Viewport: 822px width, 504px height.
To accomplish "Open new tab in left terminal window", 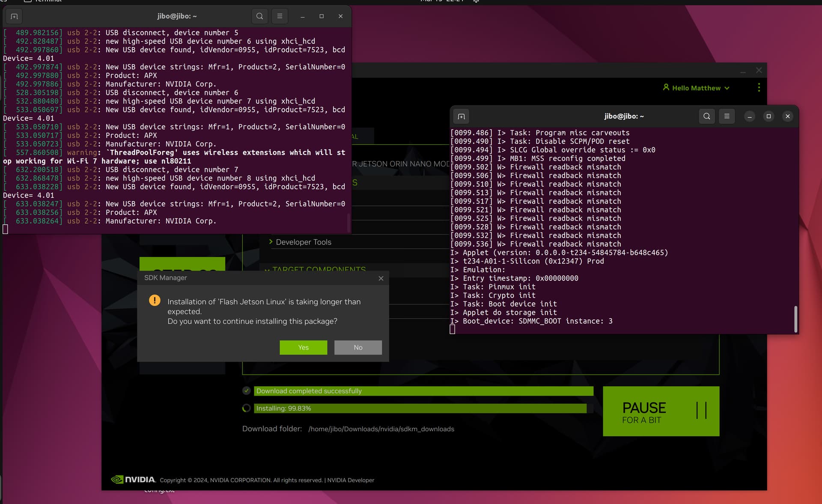I will click(x=14, y=16).
